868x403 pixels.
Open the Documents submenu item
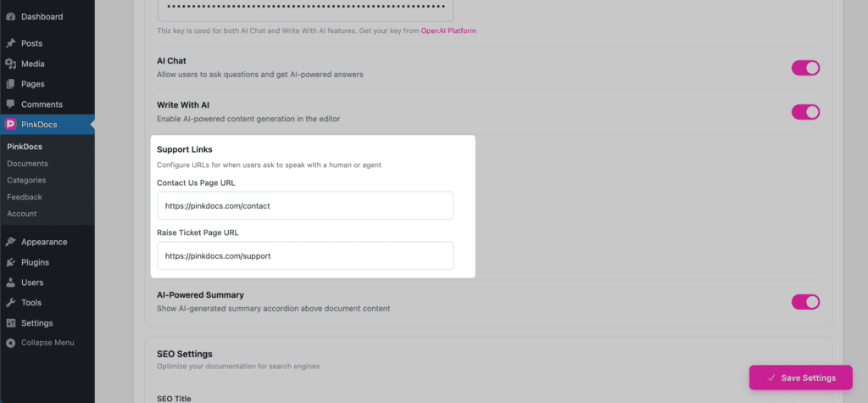click(x=27, y=164)
